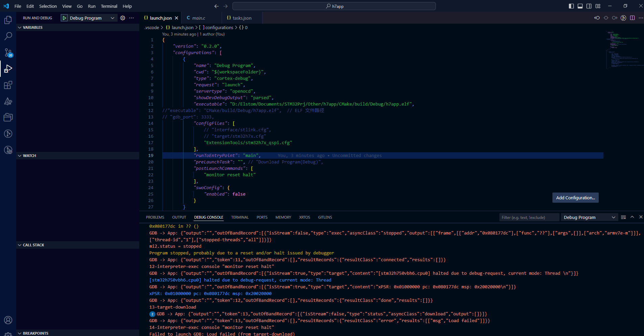Click the GitLens authorship codelens text
Screen dimensions: 644x336
(x=193, y=34)
